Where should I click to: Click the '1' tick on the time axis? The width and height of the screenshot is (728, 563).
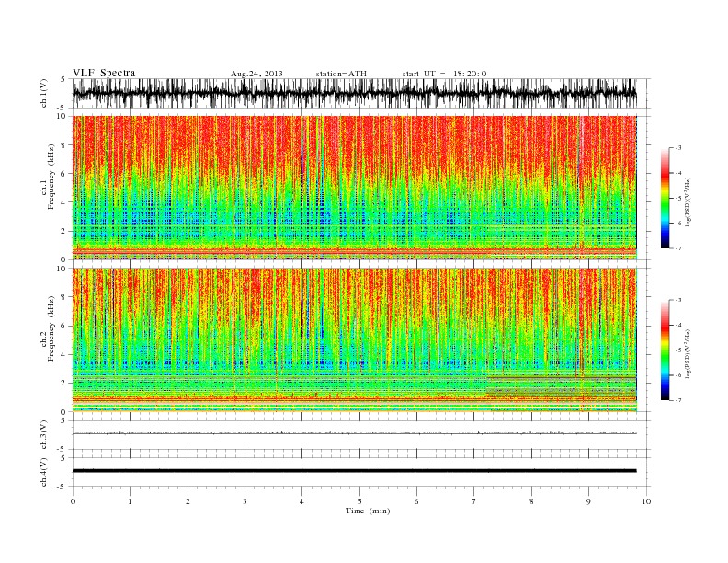pyautogui.click(x=130, y=501)
